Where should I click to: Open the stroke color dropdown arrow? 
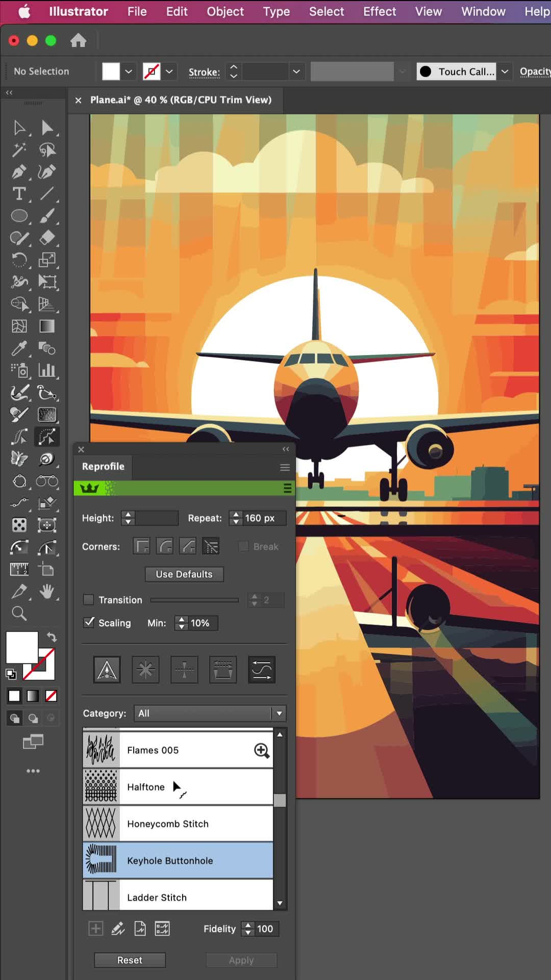click(169, 71)
